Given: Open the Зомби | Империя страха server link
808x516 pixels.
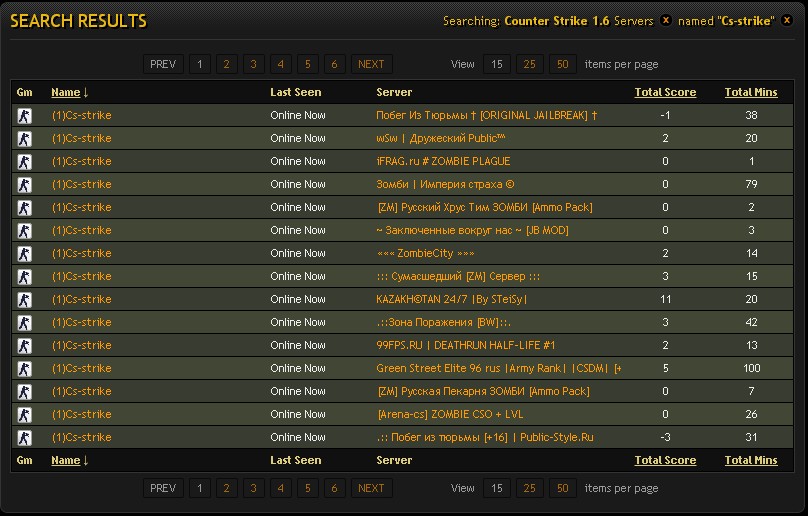Looking at the screenshot, I should (445, 185).
